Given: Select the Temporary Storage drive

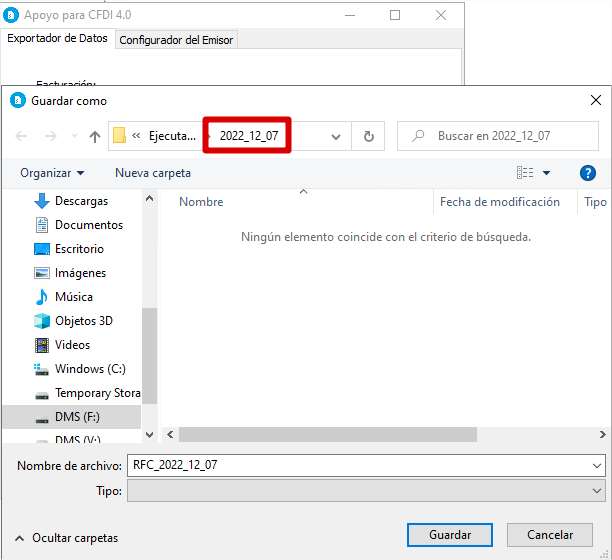Looking at the screenshot, I should coord(98,393).
